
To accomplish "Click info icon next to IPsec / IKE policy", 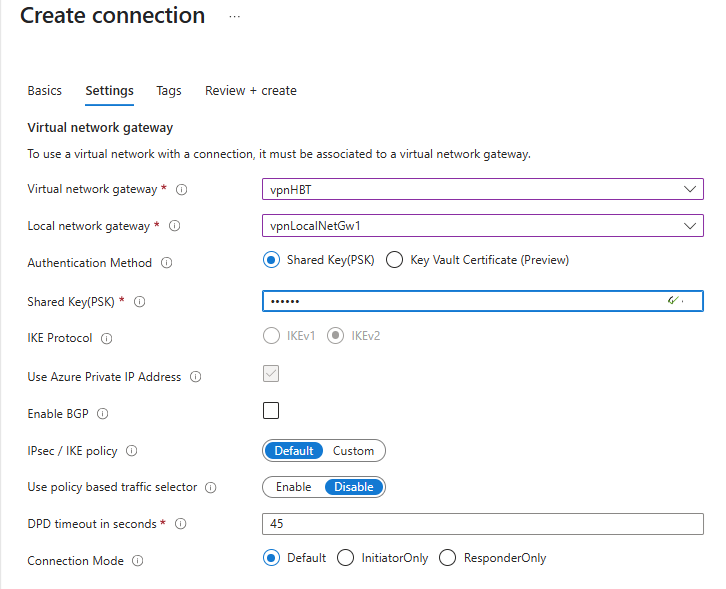I will coord(132,451).
